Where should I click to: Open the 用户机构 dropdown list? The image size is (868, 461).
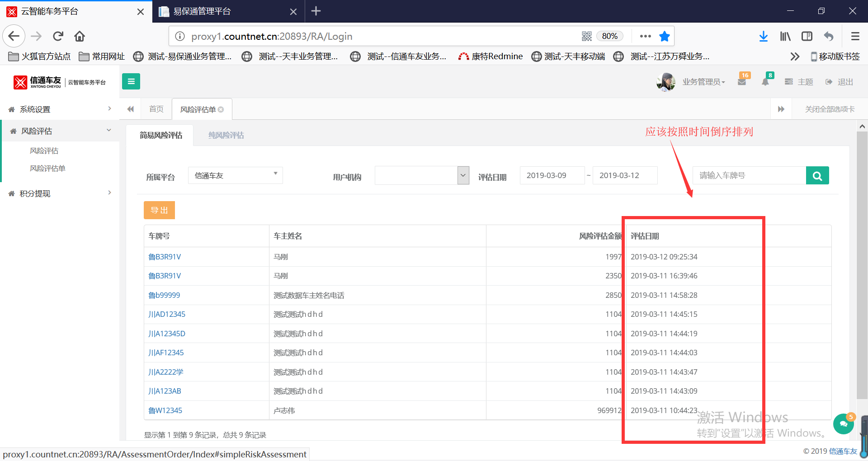421,175
